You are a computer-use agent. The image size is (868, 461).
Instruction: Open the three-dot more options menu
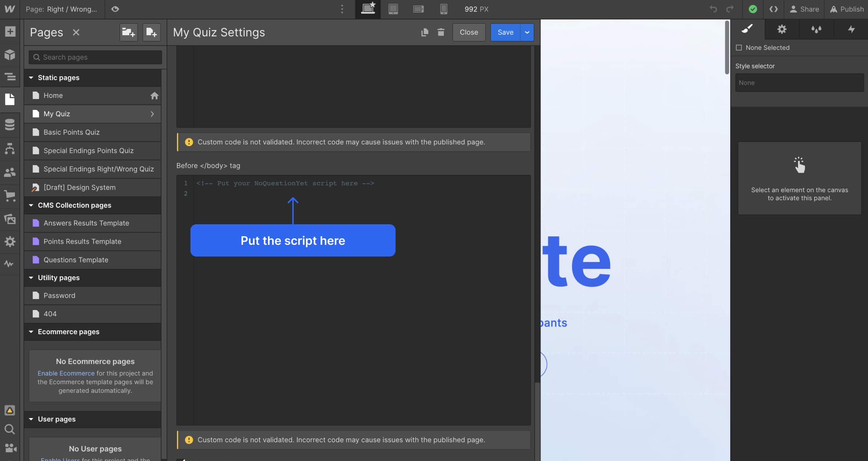pyautogui.click(x=342, y=9)
